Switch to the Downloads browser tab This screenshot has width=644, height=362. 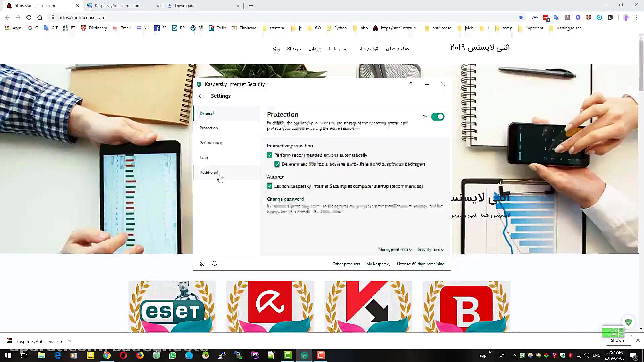point(185,6)
